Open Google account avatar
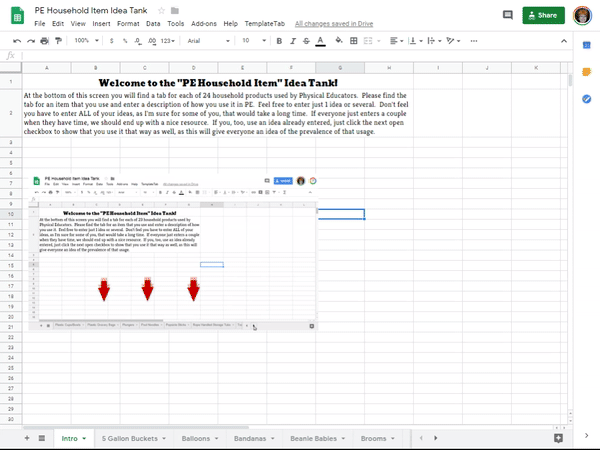The height and width of the screenshot is (450, 600). click(x=582, y=16)
